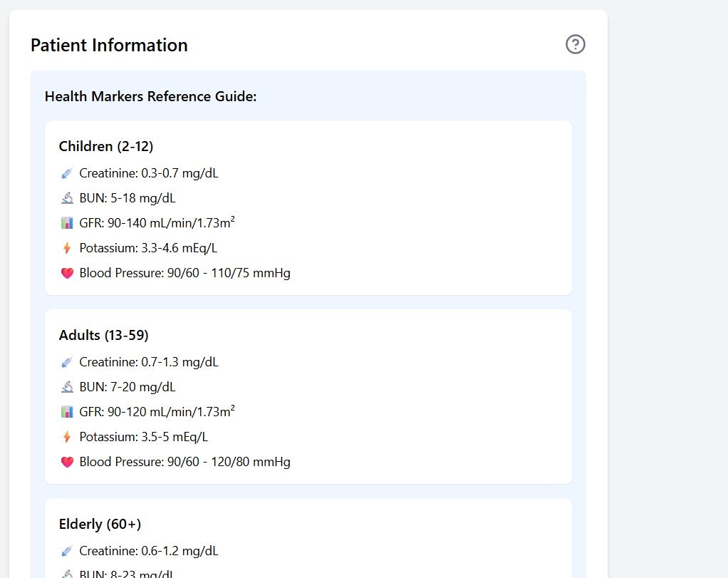
Task: Select the Patient Information heading
Action: tap(109, 45)
